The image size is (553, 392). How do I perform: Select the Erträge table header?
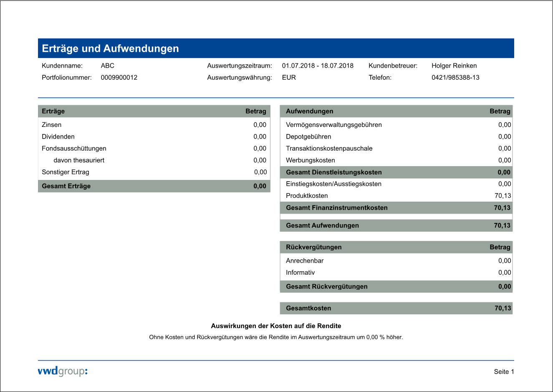click(154, 111)
